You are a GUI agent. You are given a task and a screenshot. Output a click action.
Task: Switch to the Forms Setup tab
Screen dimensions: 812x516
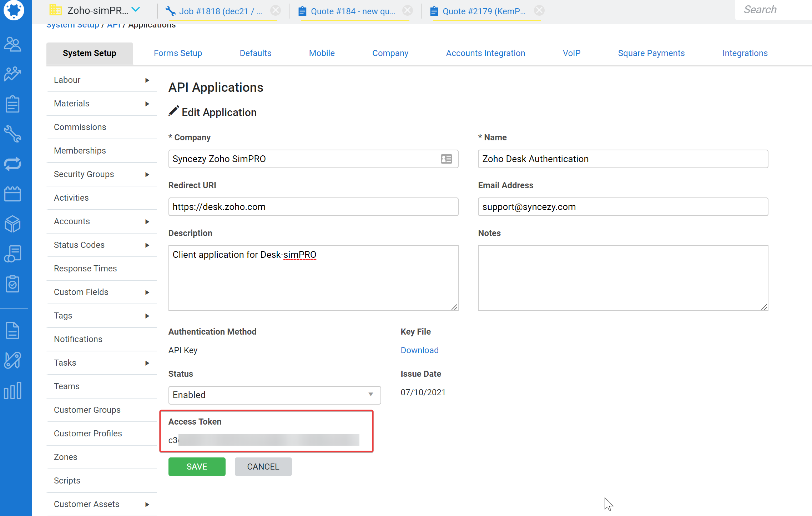pos(178,53)
